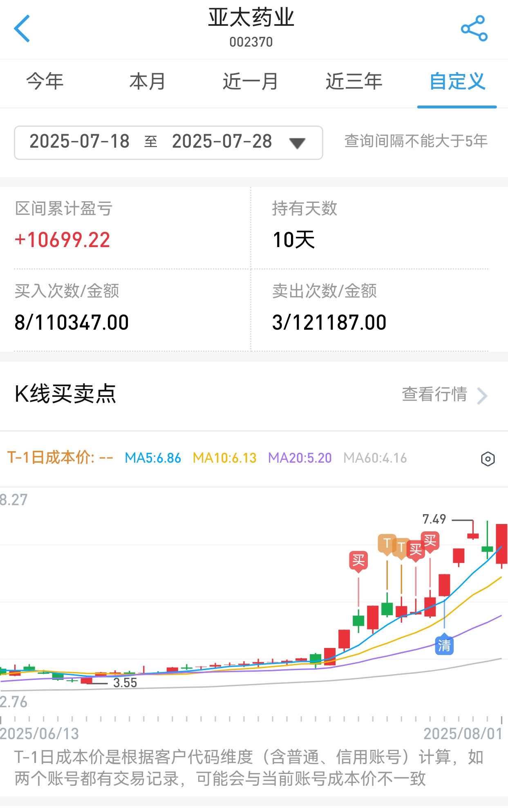Tap T-1日成本价 label
The height and width of the screenshot is (812, 508).
pyautogui.click(x=60, y=457)
